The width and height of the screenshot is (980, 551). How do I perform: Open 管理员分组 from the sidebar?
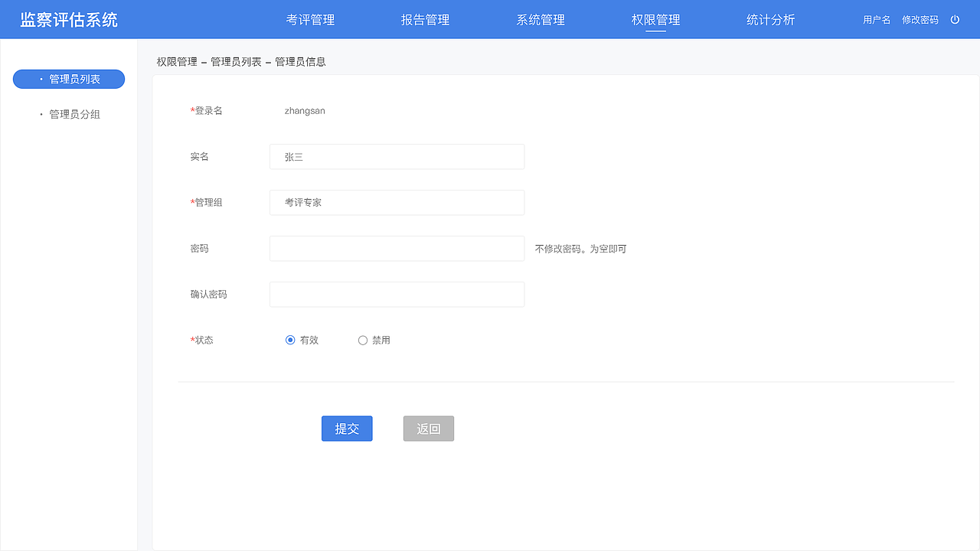[68, 113]
